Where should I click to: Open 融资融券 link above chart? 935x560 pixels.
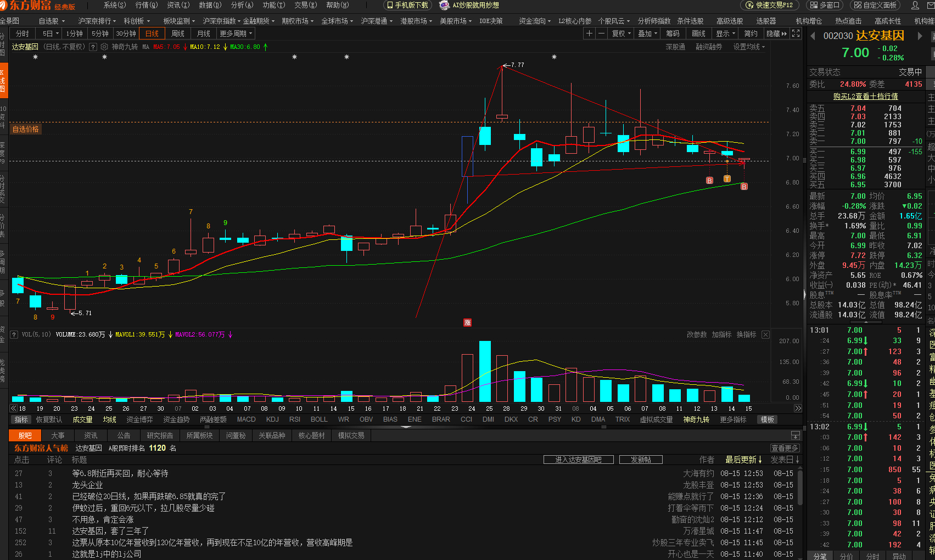tap(709, 47)
